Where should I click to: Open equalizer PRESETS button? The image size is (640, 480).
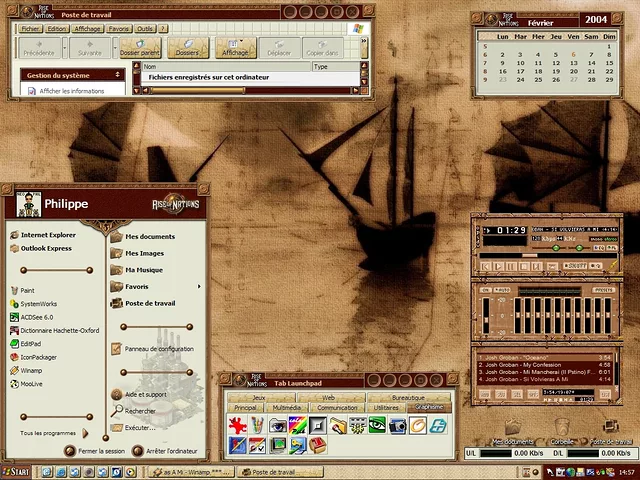pos(604,290)
